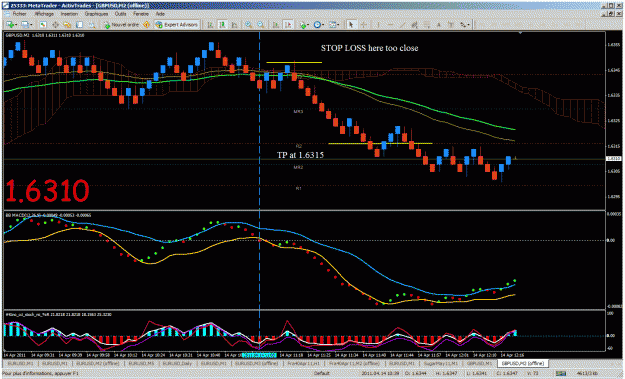625x379 pixels.
Task: Open the Terminal panel icon
Action: point(79,25)
